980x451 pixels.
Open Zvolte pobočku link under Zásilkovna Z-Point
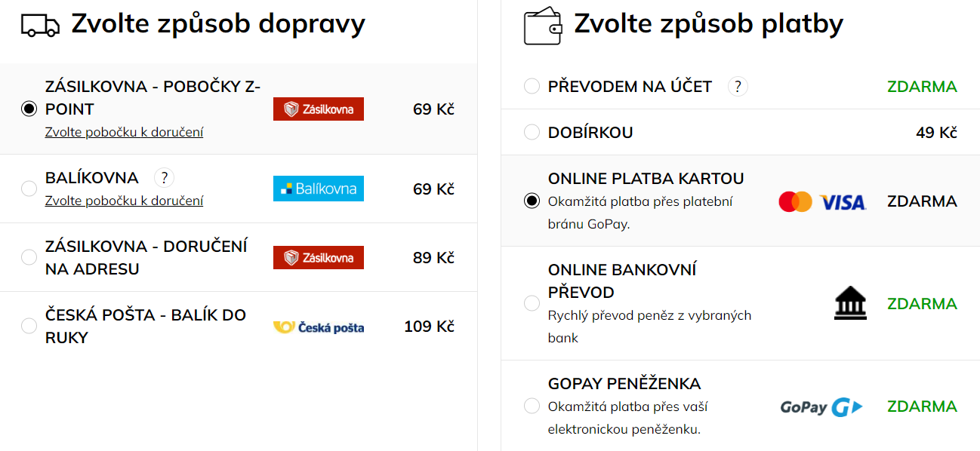tap(124, 132)
